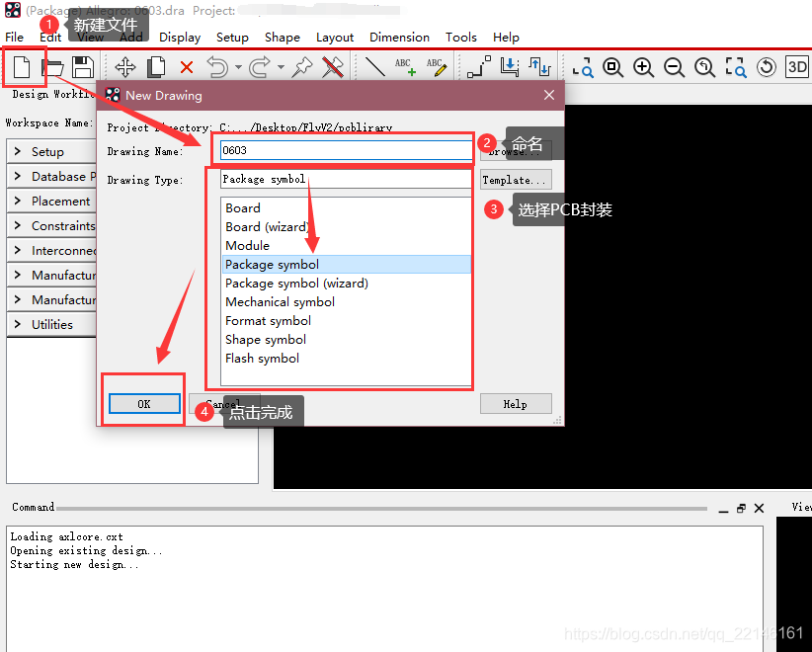Open the Tools menu
Viewport: 812px width, 652px height.
click(460, 38)
